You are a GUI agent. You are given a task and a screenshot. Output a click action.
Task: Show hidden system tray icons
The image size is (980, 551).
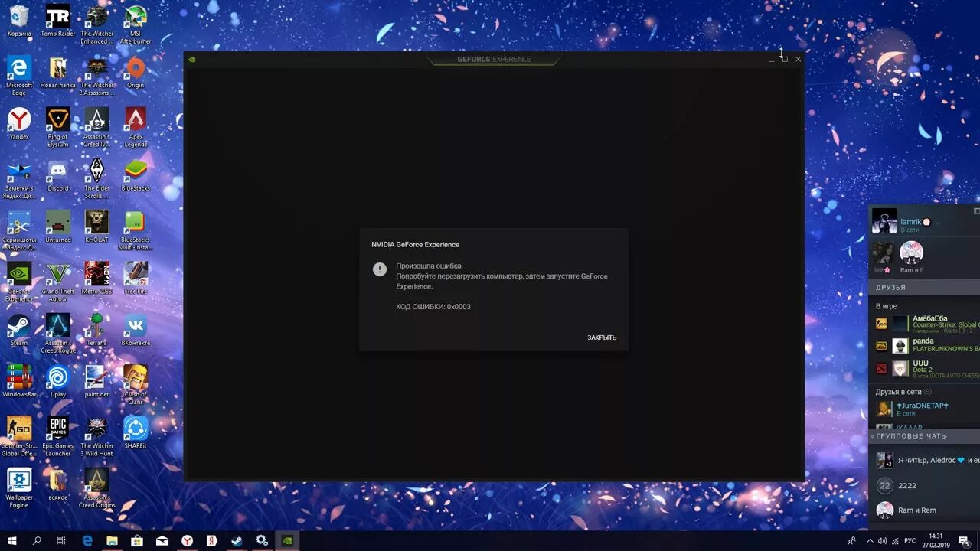pos(868,540)
